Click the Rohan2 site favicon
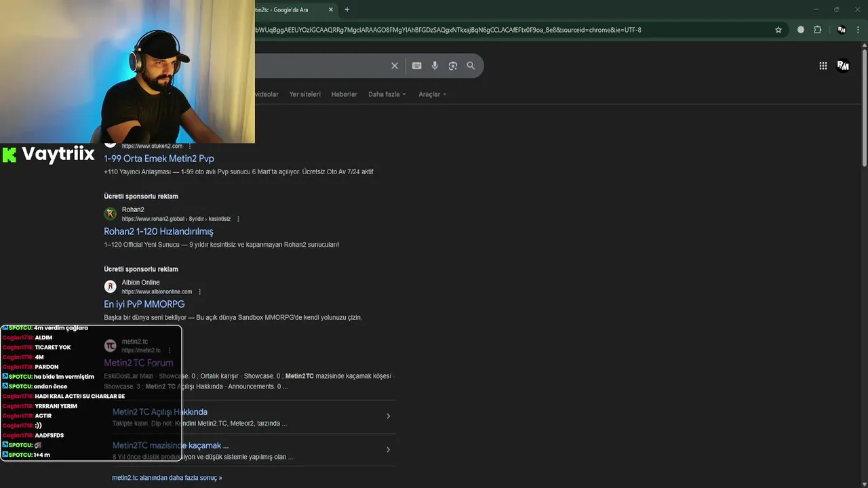The image size is (868, 488). [110, 214]
